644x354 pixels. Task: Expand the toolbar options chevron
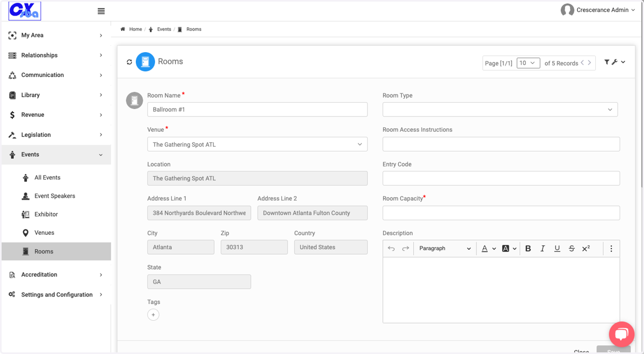click(623, 62)
